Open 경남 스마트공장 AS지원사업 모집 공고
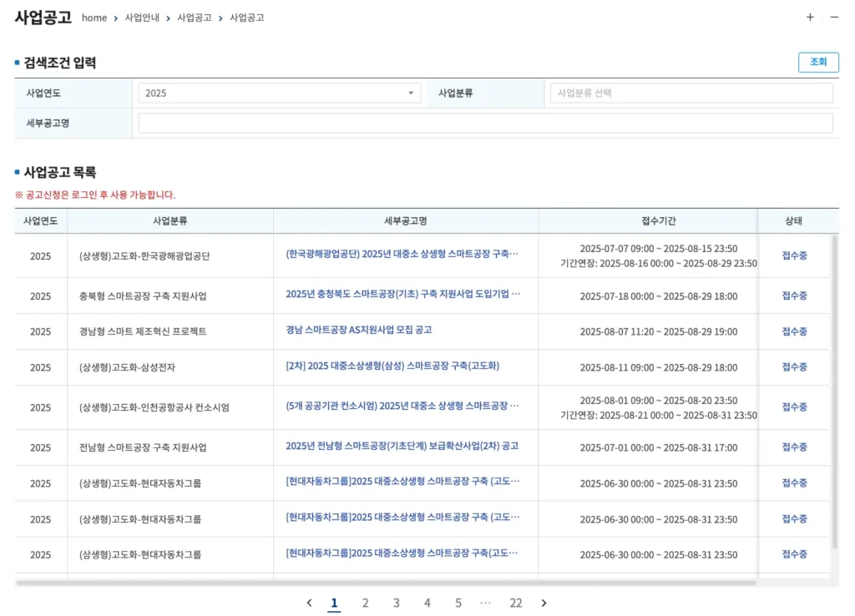 pos(359,331)
